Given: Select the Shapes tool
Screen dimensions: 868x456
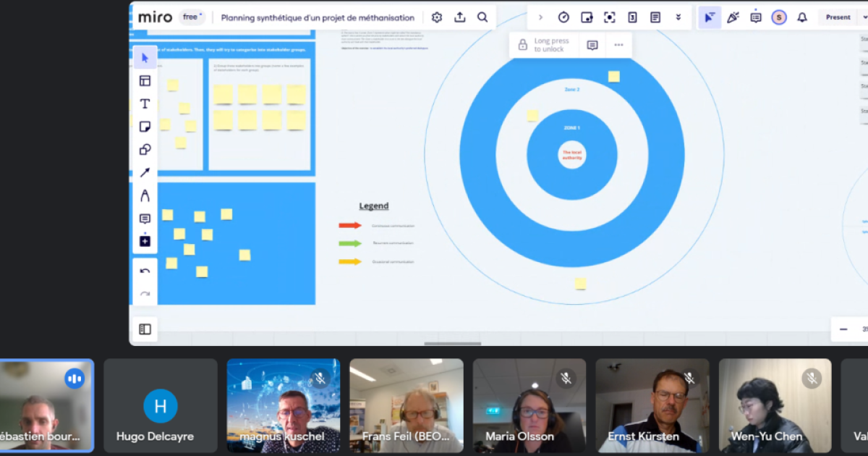Looking at the screenshot, I should 145,150.
